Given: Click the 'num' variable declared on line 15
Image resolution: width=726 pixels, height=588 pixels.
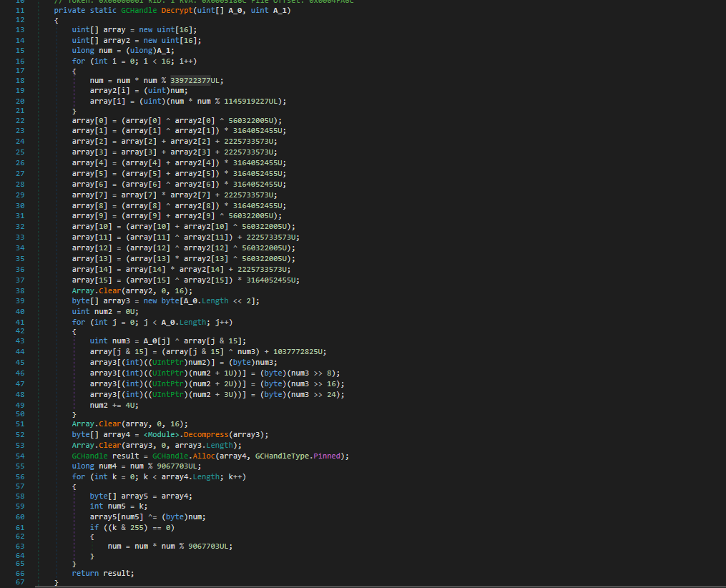Looking at the screenshot, I should pos(106,51).
